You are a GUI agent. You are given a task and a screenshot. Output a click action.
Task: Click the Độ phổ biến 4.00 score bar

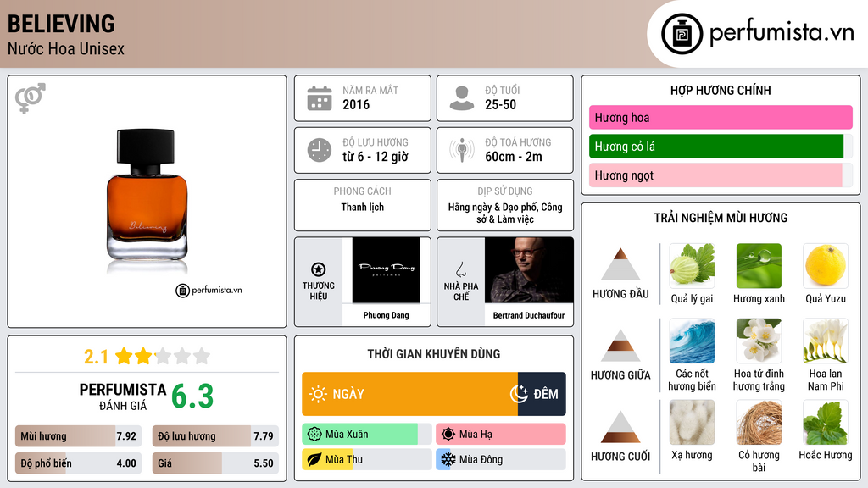pyautogui.click(x=78, y=463)
